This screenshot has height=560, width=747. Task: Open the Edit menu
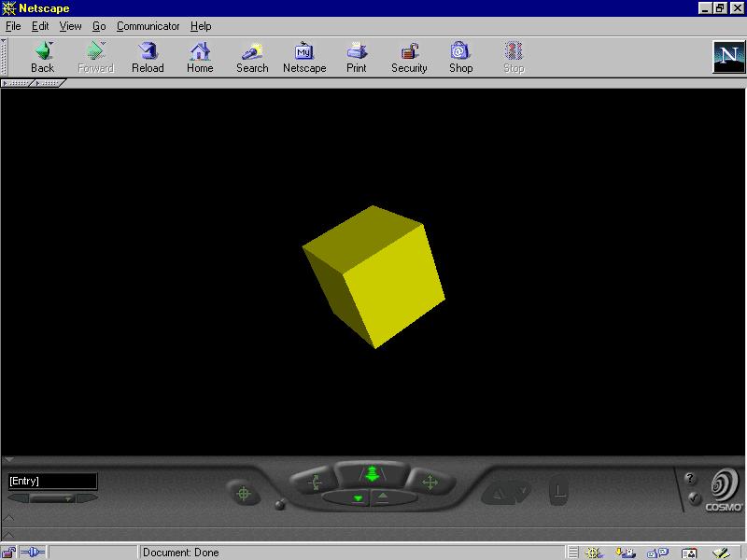coord(40,26)
